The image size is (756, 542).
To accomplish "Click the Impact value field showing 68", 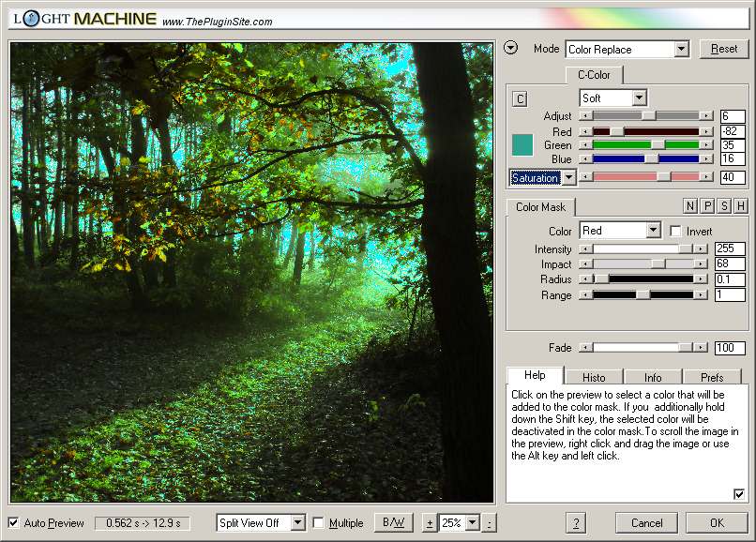I will click(x=730, y=263).
